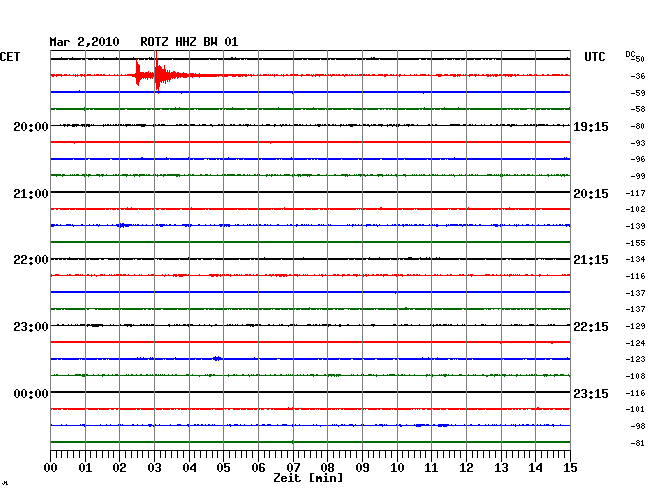Screen dimensions: 650x494
Task: Select the DC offset value "-129"
Action: click(635, 326)
